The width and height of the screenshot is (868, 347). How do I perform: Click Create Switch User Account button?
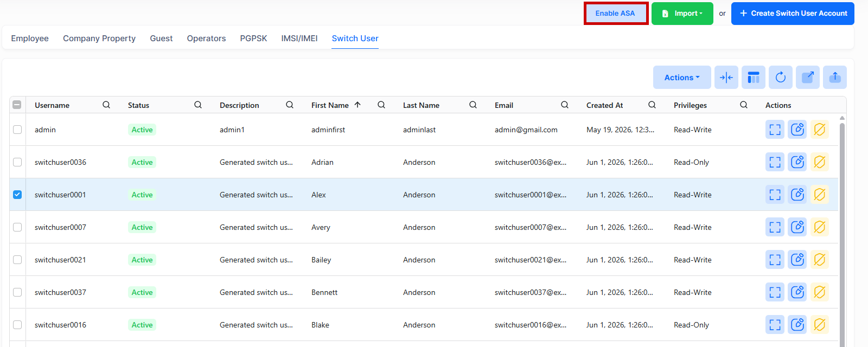(793, 14)
